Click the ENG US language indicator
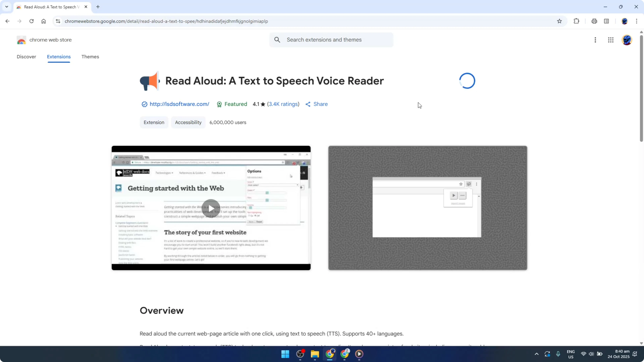The image size is (644, 362). 571,354
